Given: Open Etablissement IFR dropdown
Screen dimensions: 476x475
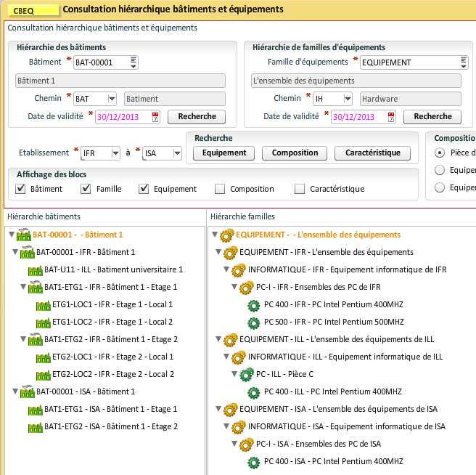Looking at the screenshot, I should click(x=114, y=153).
